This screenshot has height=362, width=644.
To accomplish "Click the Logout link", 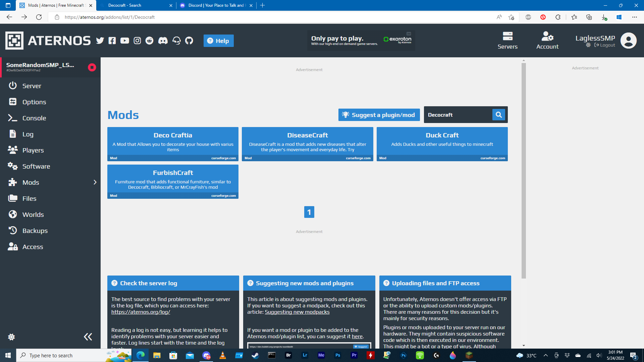I will (605, 45).
